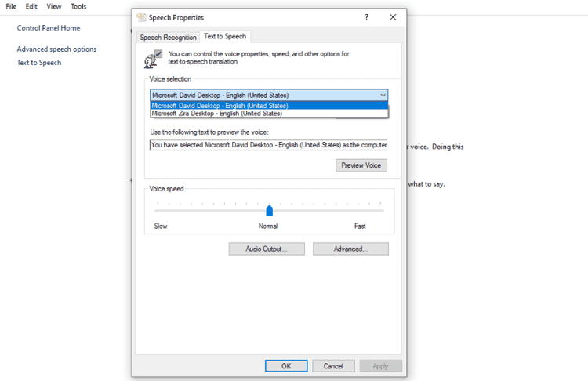Screen dimensions: 588x381
Task: Open the Advanced speech options link
Action: [x=56, y=49]
